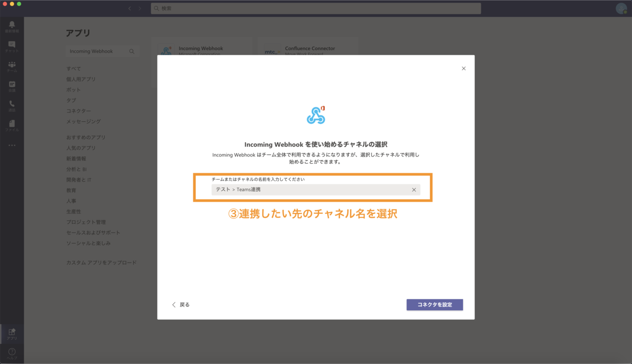Select タブ category
Image resolution: width=632 pixels, height=364 pixels.
coord(71,100)
